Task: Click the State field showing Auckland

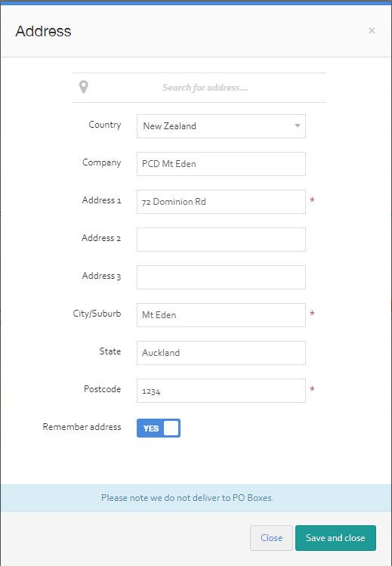Action: (x=221, y=353)
